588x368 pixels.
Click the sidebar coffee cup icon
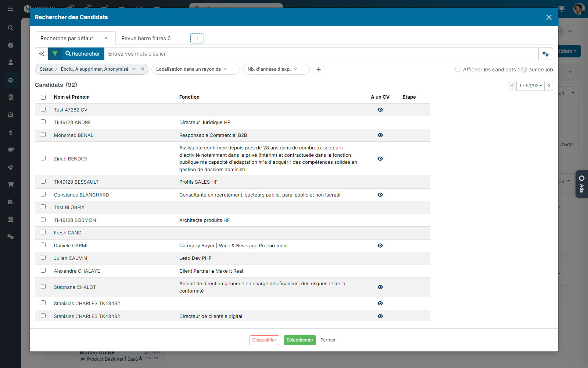(x=11, y=150)
